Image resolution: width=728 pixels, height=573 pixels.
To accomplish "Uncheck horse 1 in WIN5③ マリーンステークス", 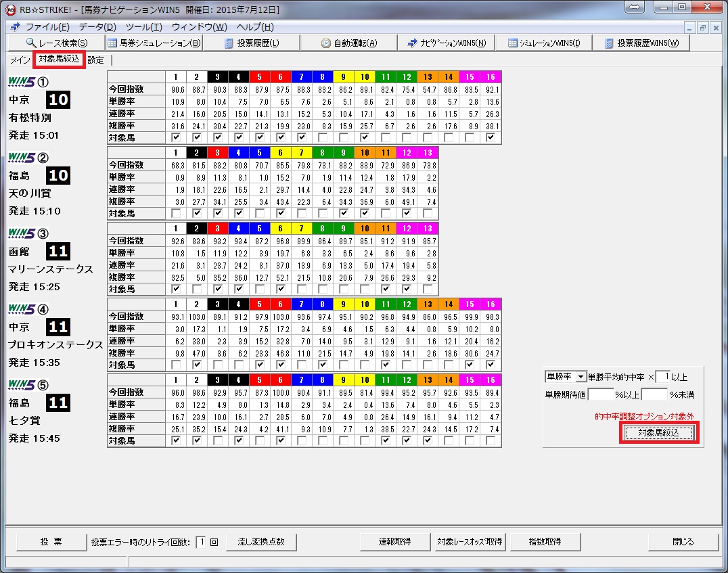I will [x=175, y=289].
